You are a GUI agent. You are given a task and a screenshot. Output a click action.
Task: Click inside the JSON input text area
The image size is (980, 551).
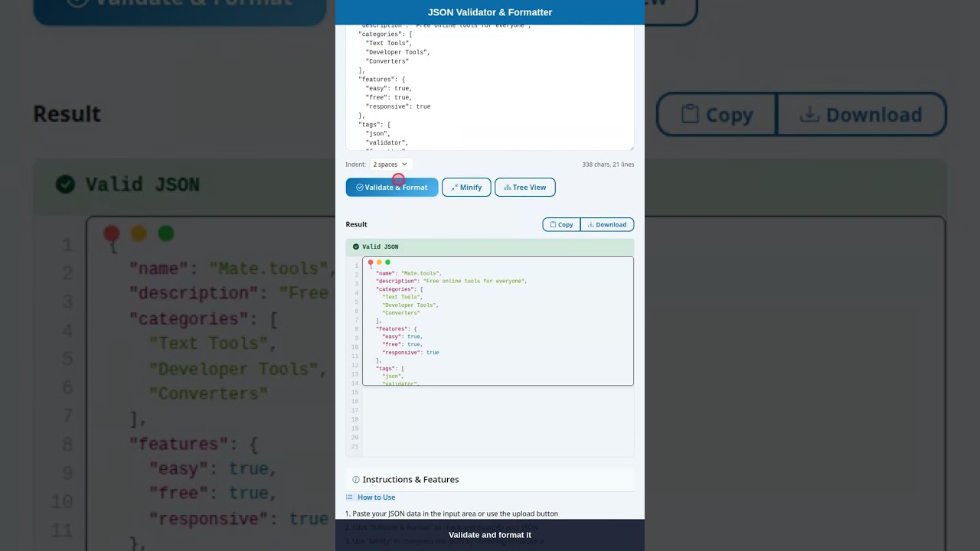(x=490, y=87)
